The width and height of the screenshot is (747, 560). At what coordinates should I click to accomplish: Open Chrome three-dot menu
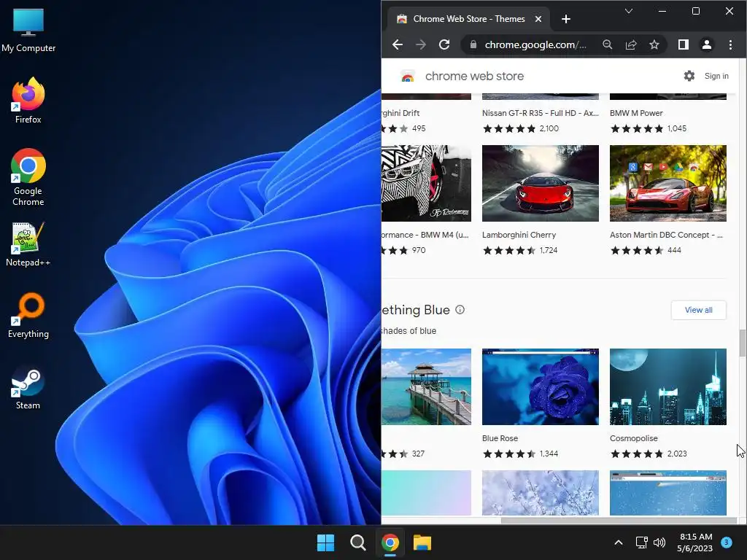730,44
